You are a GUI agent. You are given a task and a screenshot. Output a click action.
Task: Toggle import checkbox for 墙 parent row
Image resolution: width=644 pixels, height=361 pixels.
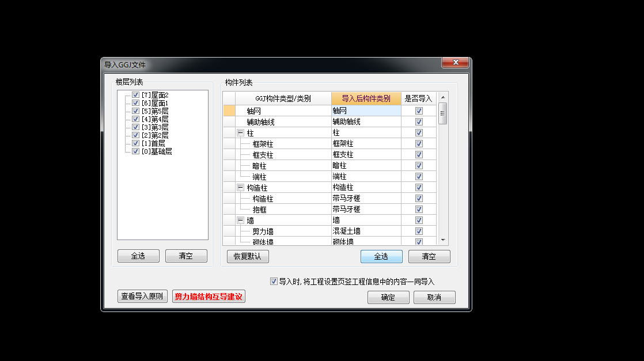pos(419,221)
